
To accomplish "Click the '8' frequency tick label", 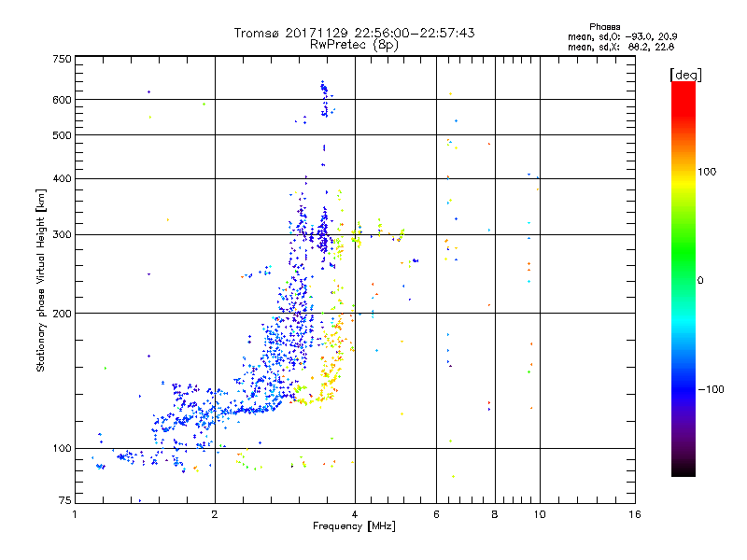I will 495,514.
